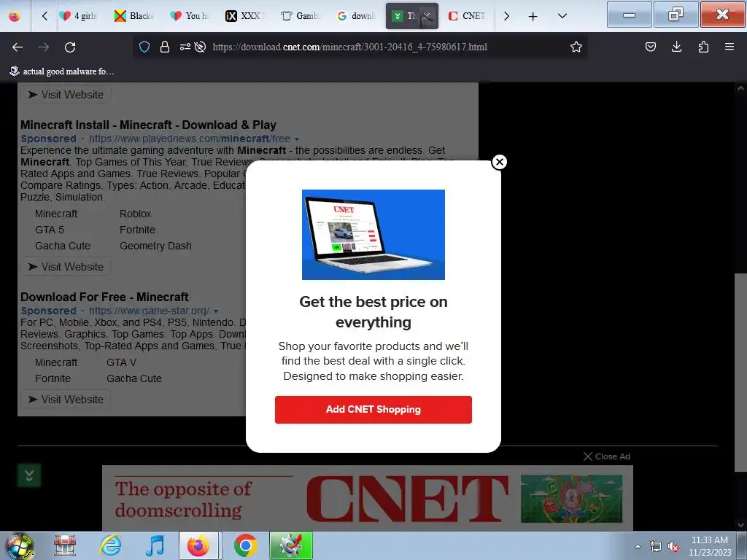
Task: Click the GTA 5 sitelink
Action: point(50,230)
